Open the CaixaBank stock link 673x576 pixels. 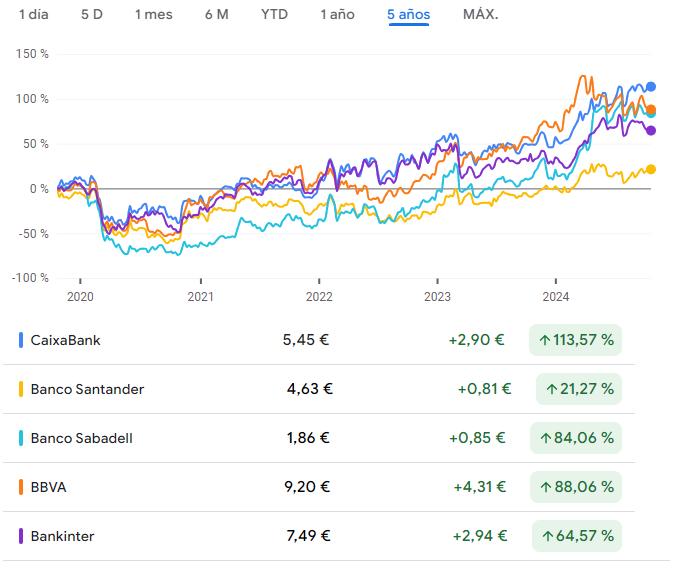point(66,340)
